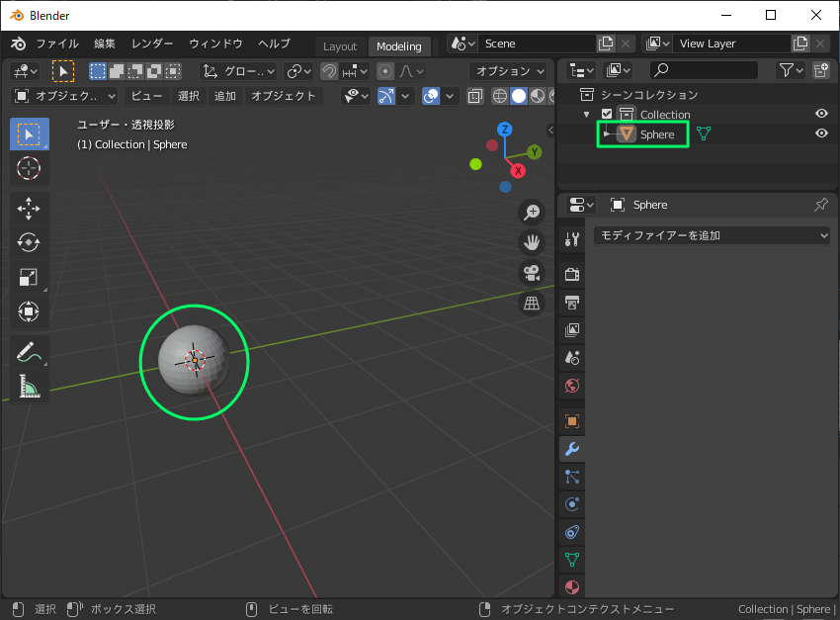This screenshot has width=840, height=620.
Task: Click the viewport zoom magnifier icon
Action: coord(532,213)
